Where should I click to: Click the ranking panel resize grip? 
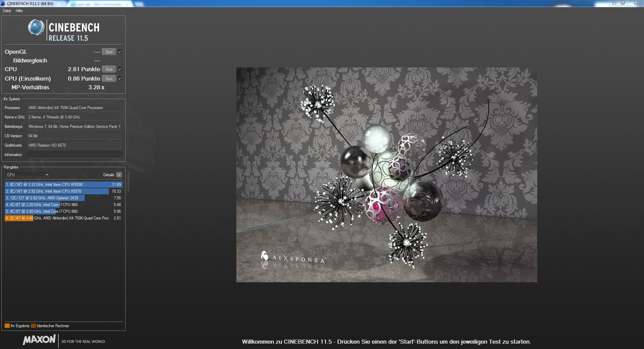coord(128,181)
